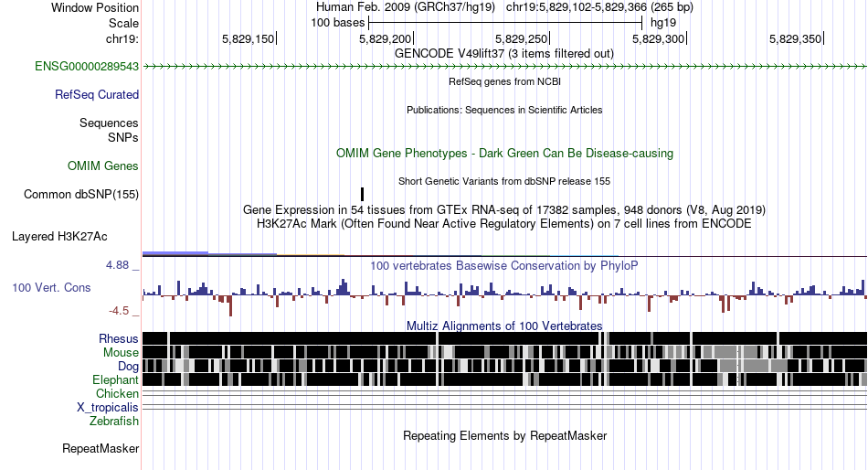This screenshot has height=470, width=868.
Task: Click the RefSeq genes from NCBI title
Action: click(504, 81)
